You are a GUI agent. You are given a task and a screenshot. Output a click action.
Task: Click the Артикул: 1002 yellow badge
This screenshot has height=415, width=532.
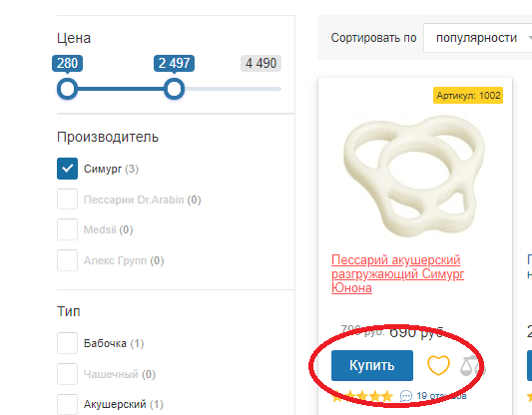pyautogui.click(x=468, y=96)
